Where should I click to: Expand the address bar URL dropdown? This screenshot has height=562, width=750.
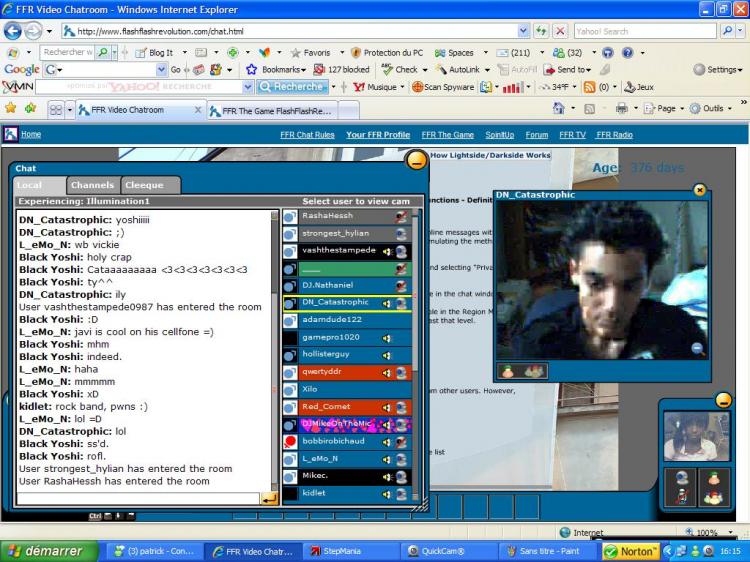tap(525, 31)
